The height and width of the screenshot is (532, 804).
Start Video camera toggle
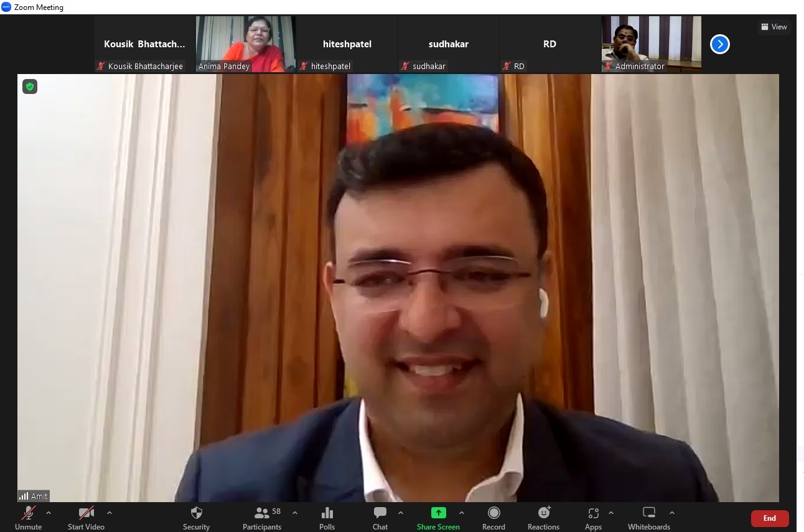(x=86, y=518)
